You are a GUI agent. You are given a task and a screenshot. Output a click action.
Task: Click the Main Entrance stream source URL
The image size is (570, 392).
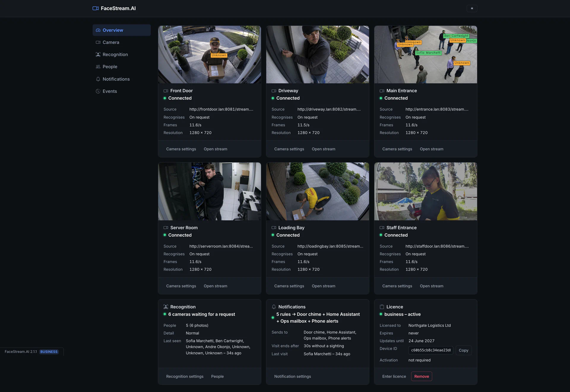pyautogui.click(x=437, y=109)
